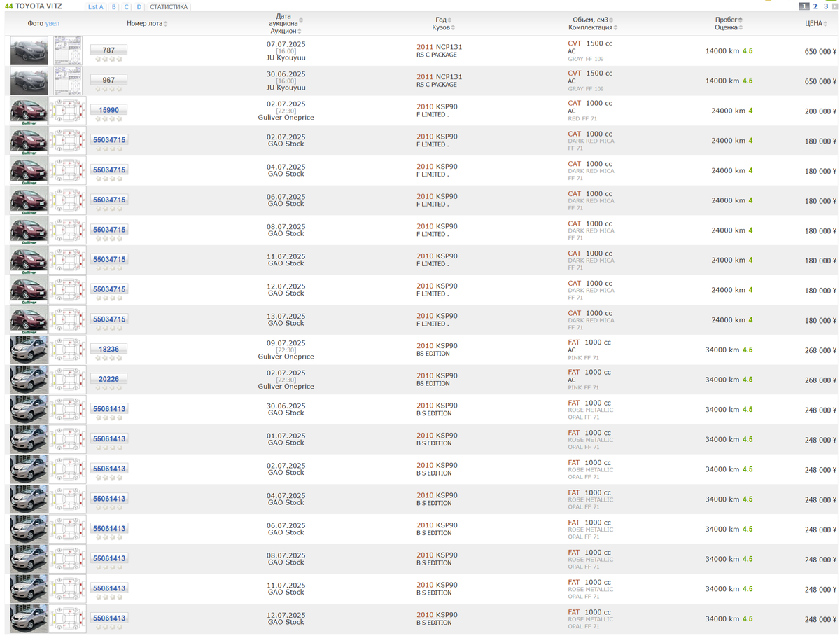Image resolution: width=840 pixels, height=636 pixels.
Task: Go to page 2 of results
Action: click(815, 6)
